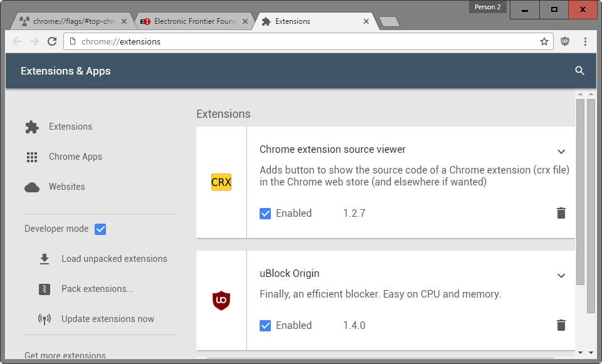Click the search icon in Extensions & Apps header
The width and height of the screenshot is (602, 364).
click(579, 71)
